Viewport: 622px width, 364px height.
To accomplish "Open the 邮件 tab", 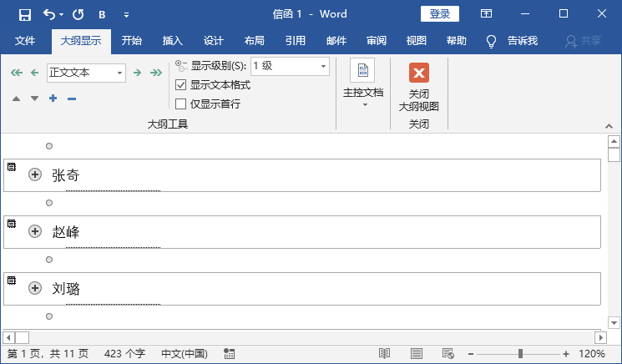I will [336, 41].
